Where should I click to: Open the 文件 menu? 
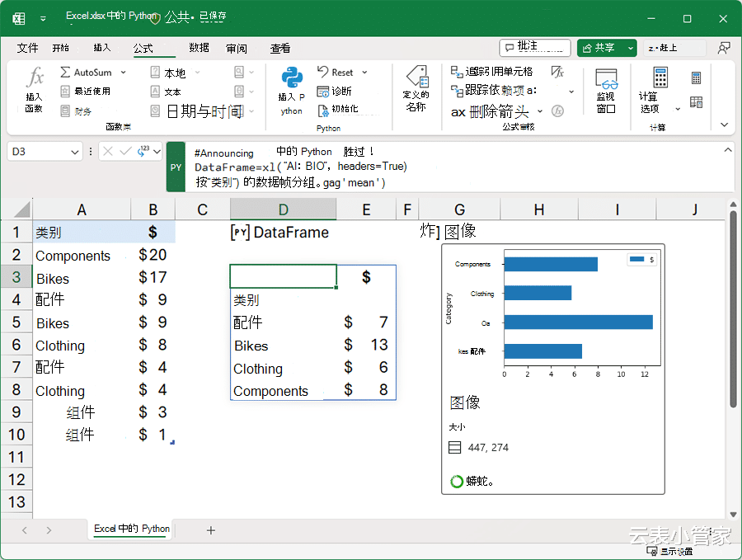click(27, 49)
